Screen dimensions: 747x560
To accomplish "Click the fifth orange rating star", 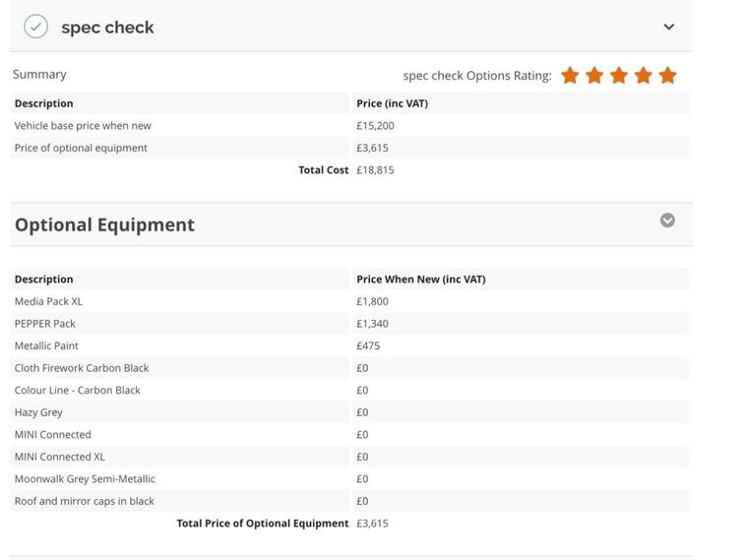I will [668, 76].
